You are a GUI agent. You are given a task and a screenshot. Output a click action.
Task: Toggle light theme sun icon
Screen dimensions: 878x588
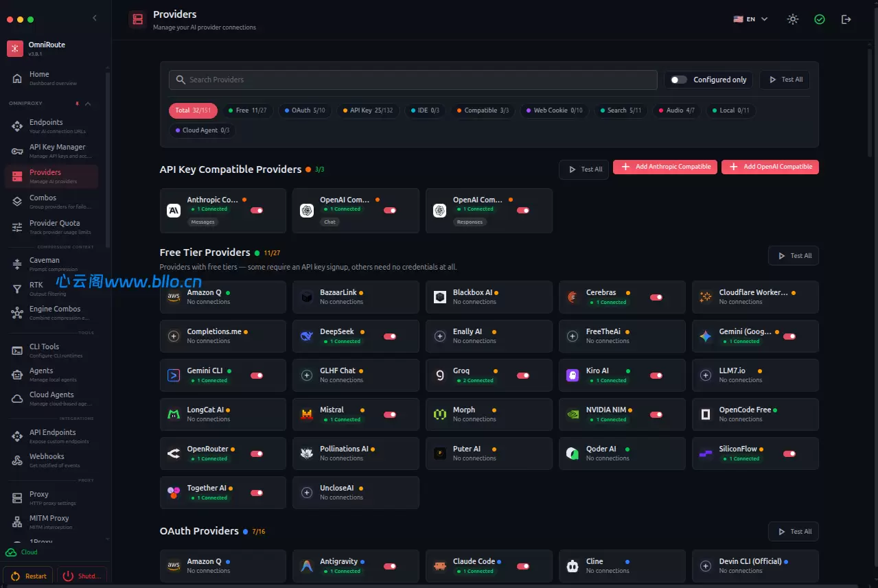point(793,19)
